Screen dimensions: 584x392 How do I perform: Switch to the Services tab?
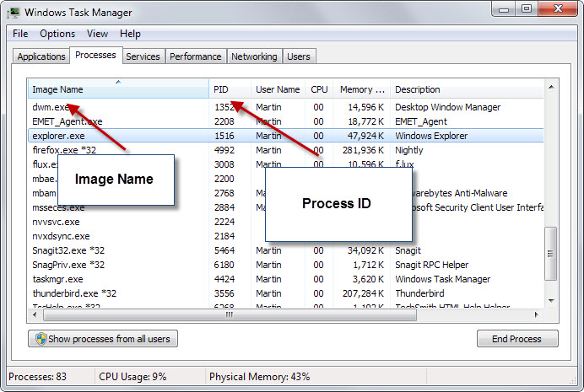tap(143, 56)
